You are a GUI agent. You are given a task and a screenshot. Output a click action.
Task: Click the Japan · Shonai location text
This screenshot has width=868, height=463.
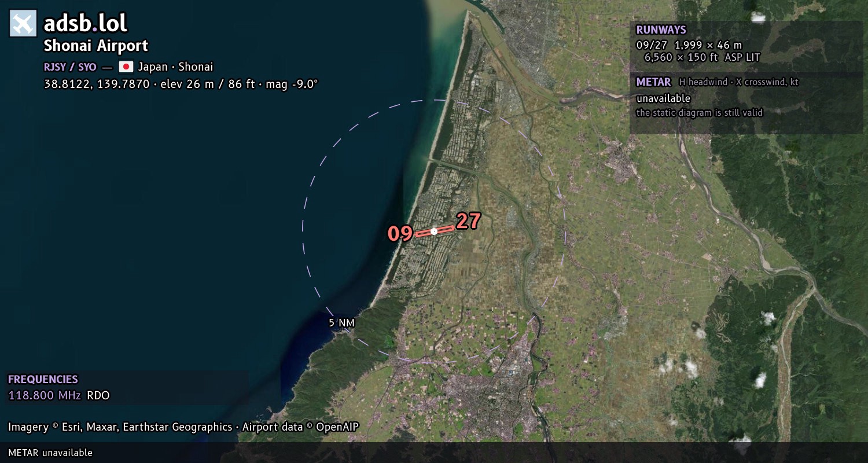tap(175, 67)
